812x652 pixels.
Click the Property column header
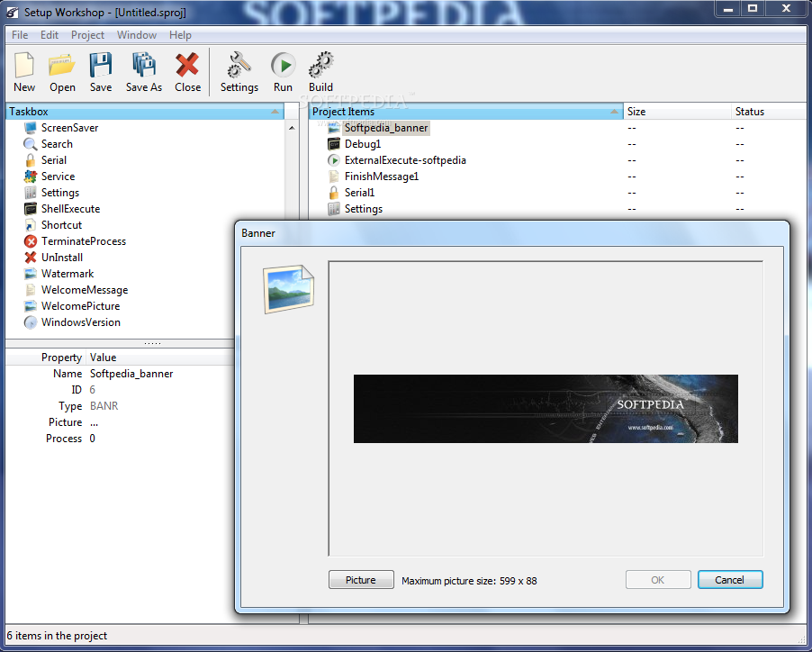click(x=61, y=358)
